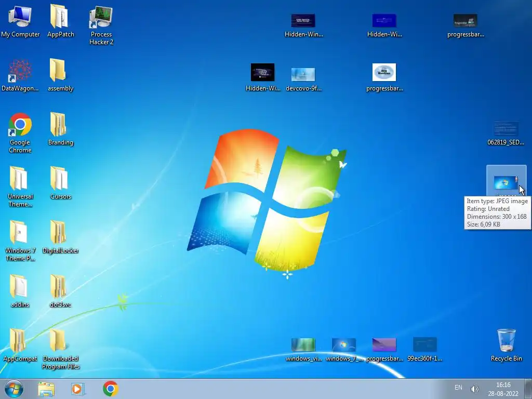Click the EN language indicator
The image size is (532, 399).
[458, 388]
